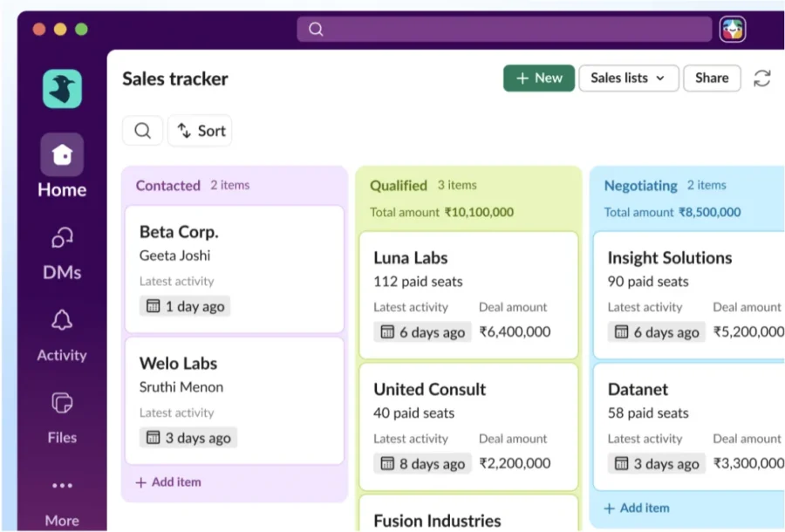785x532 pixels.
Task: Click Geeta Joshi contact name
Action: point(174,256)
